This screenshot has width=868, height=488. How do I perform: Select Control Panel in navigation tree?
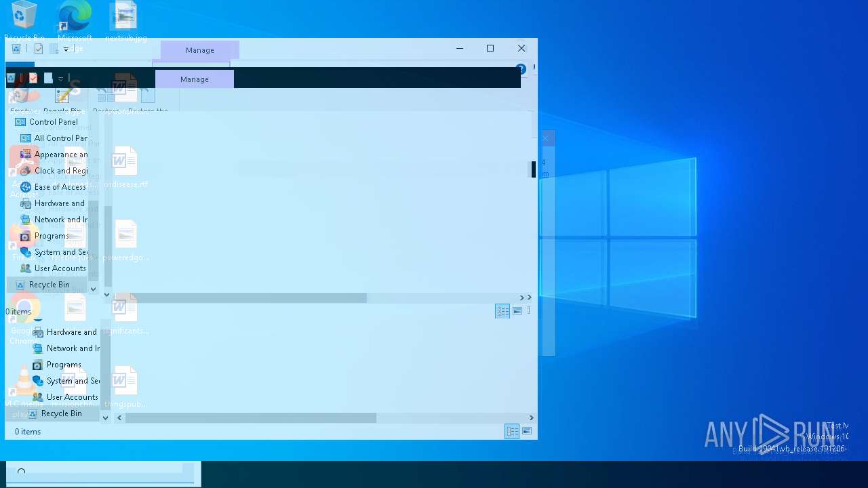(54, 122)
